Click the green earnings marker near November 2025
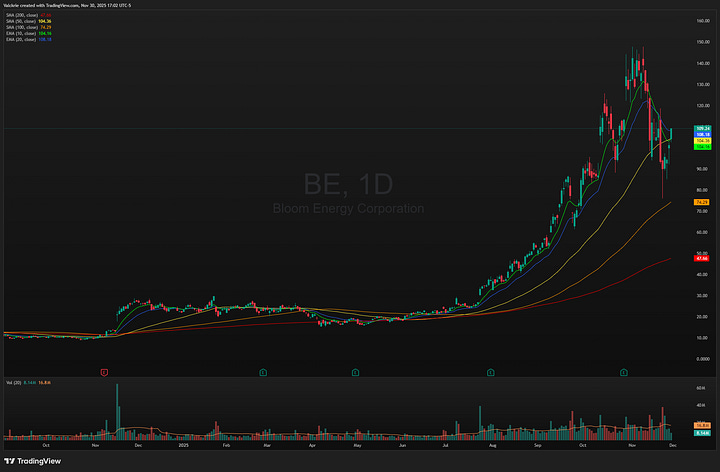Image resolution: width=720 pixels, height=472 pixels. [x=624, y=372]
